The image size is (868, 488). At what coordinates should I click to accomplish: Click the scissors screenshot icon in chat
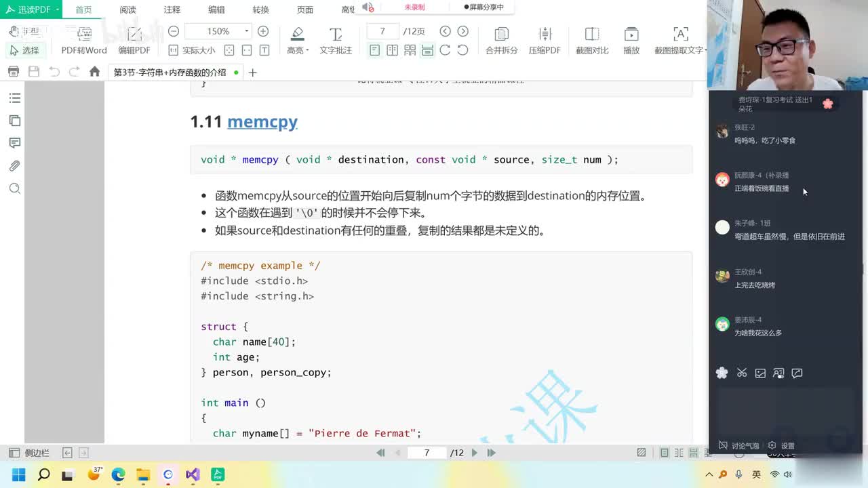(742, 373)
